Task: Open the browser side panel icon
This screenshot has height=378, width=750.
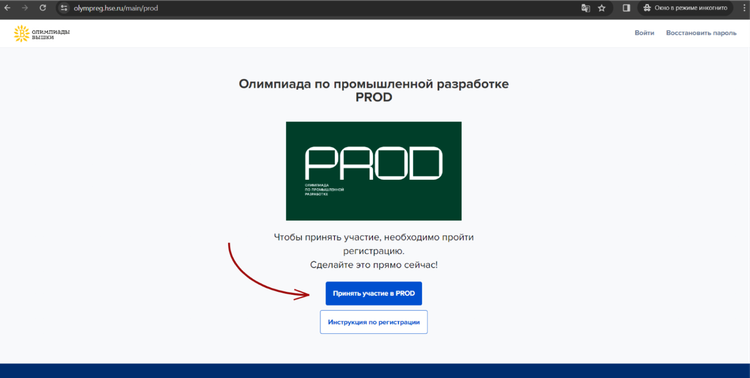Action: click(626, 8)
